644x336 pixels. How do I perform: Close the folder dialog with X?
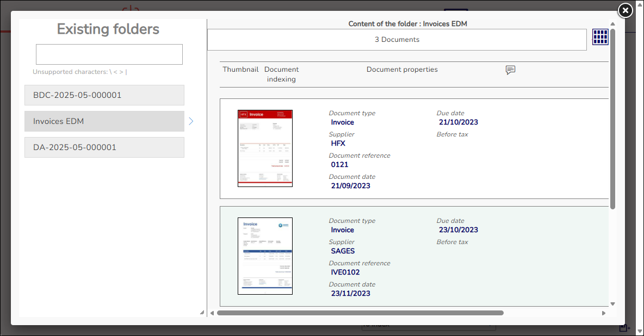626,10
